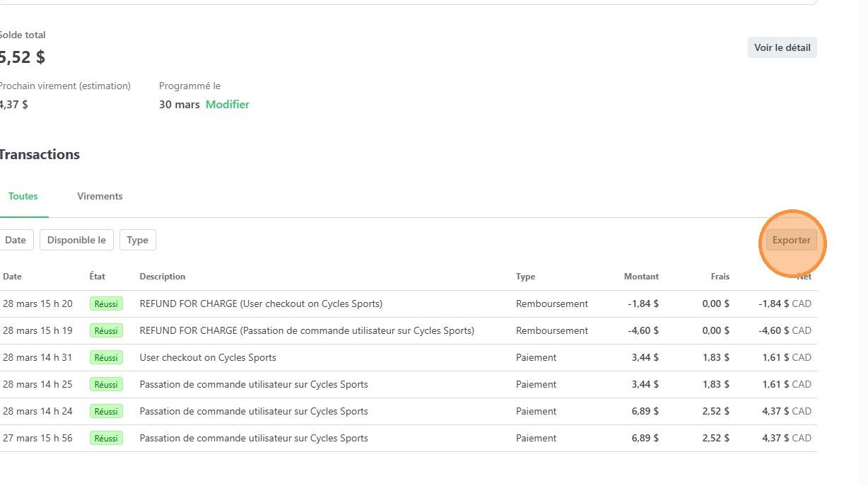Select the Toutes transactions tab
This screenshot has height=486, width=868.
pyautogui.click(x=23, y=197)
